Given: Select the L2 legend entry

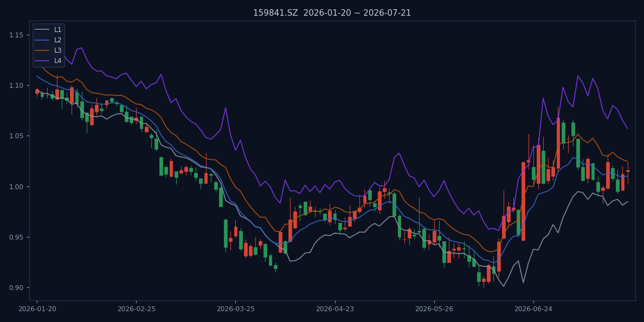Looking at the screenshot, I should (x=48, y=40).
